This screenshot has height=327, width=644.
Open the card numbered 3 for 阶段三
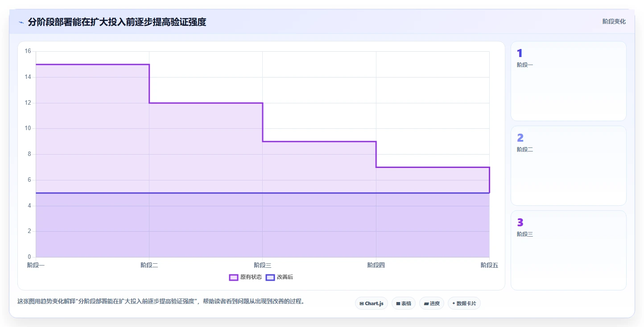tap(568, 250)
